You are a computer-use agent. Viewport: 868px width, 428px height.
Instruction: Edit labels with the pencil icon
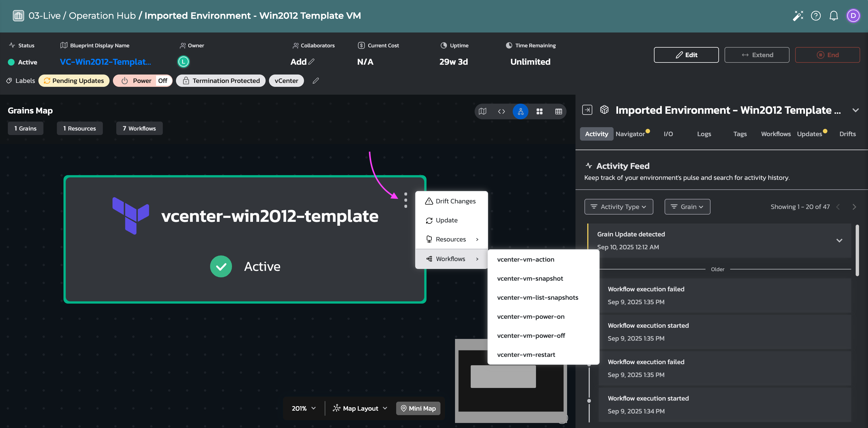point(315,81)
